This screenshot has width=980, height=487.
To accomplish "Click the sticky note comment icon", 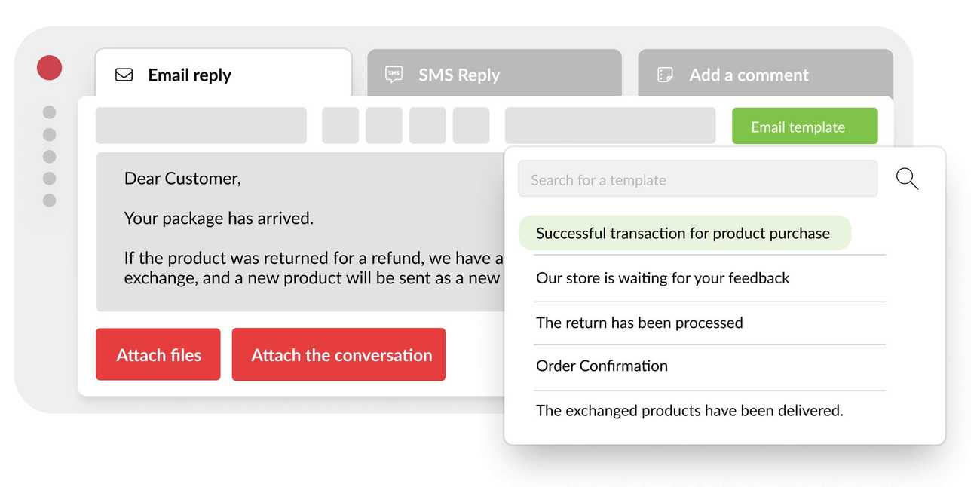I will click(x=665, y=75).
